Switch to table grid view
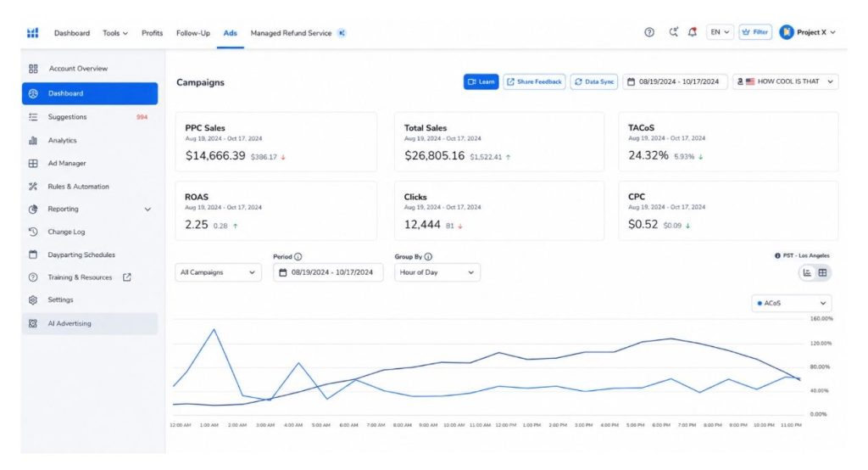 point(822,272)
